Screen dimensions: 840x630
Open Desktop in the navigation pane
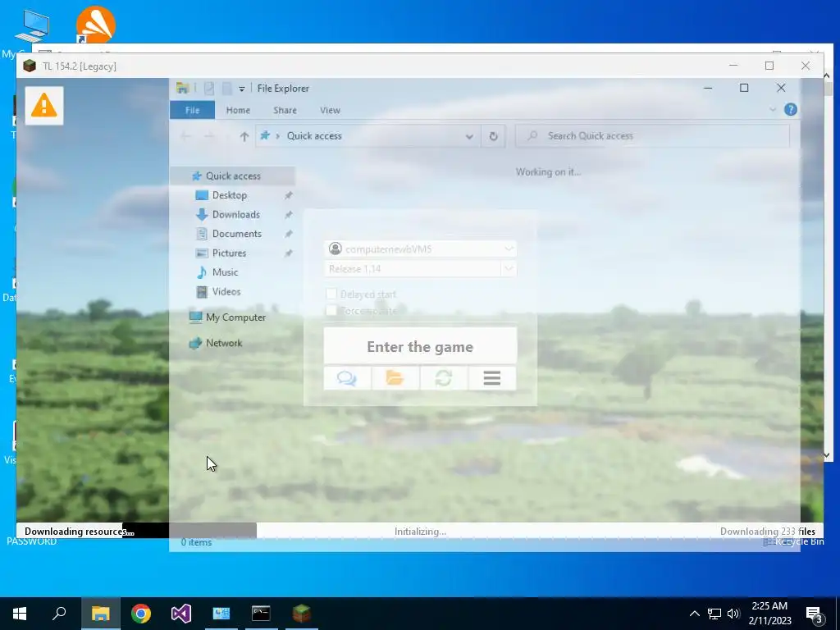tap(230, 195)
